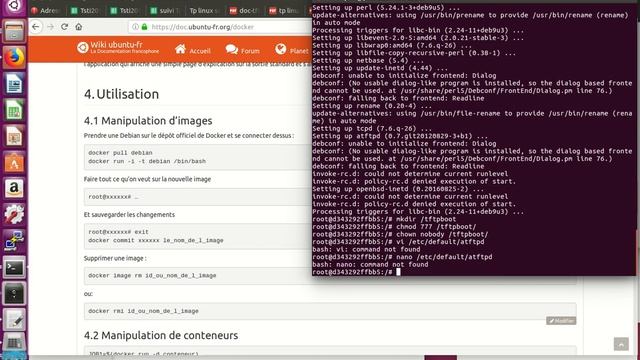
Task: Click the Modifier edit section button
Action: (x=561, y=321)
